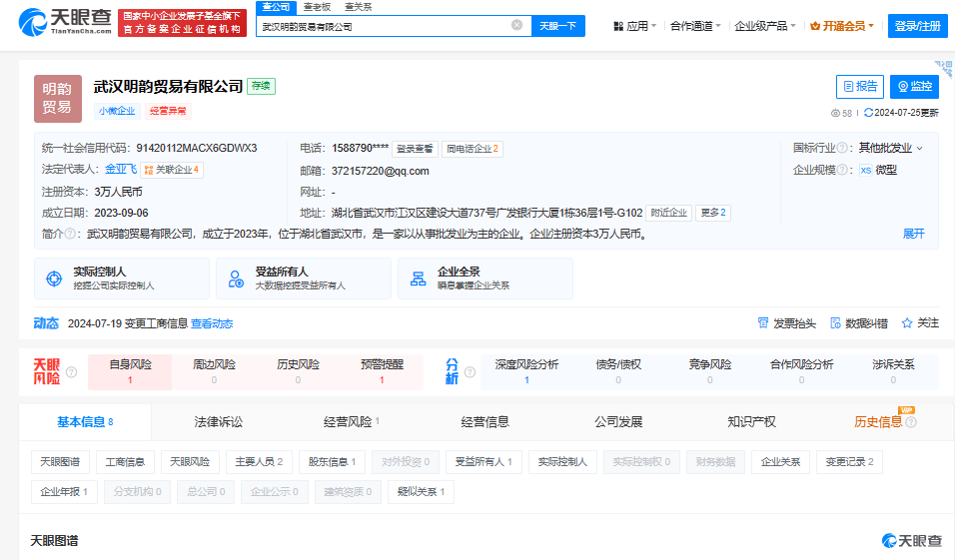
Task: Click the 实际控制人 target icon
Action: (54, 279)
